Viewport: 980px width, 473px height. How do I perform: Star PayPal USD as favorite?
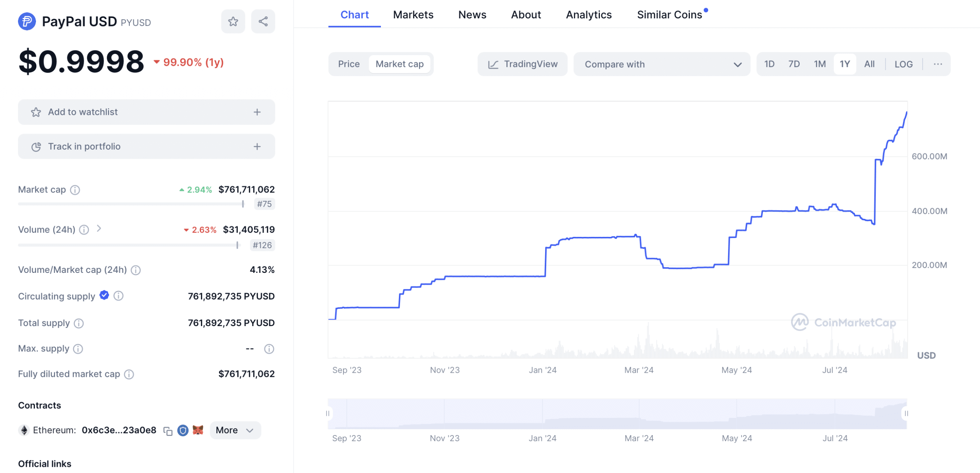tap(233, 21)
